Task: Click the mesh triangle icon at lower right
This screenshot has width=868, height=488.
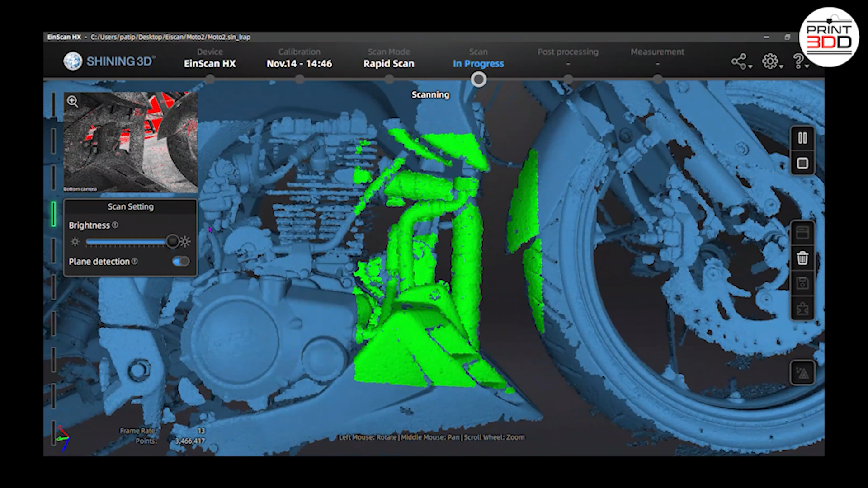Action: tap(802, 373)
